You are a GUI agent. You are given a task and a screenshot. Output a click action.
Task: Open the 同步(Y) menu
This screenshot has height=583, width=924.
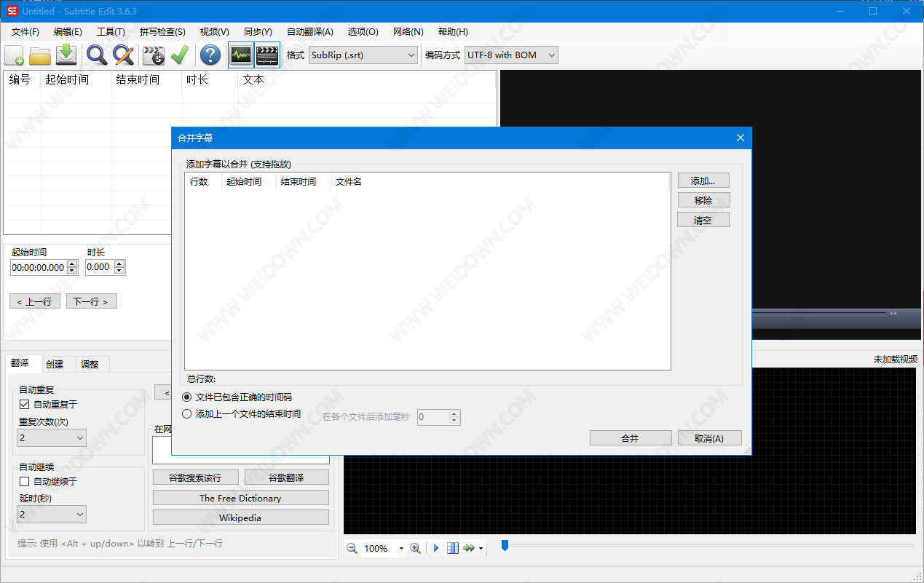pyautogui.click(x=258, y=32)
